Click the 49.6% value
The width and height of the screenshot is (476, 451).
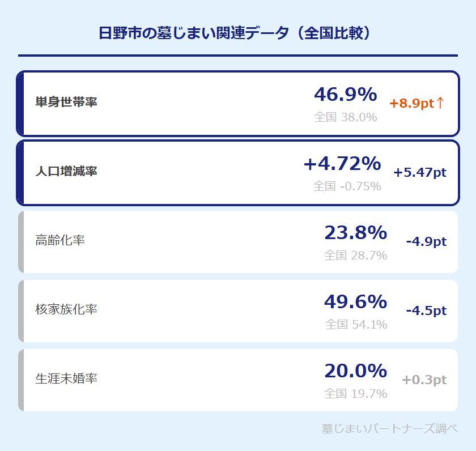pos(355,302)
